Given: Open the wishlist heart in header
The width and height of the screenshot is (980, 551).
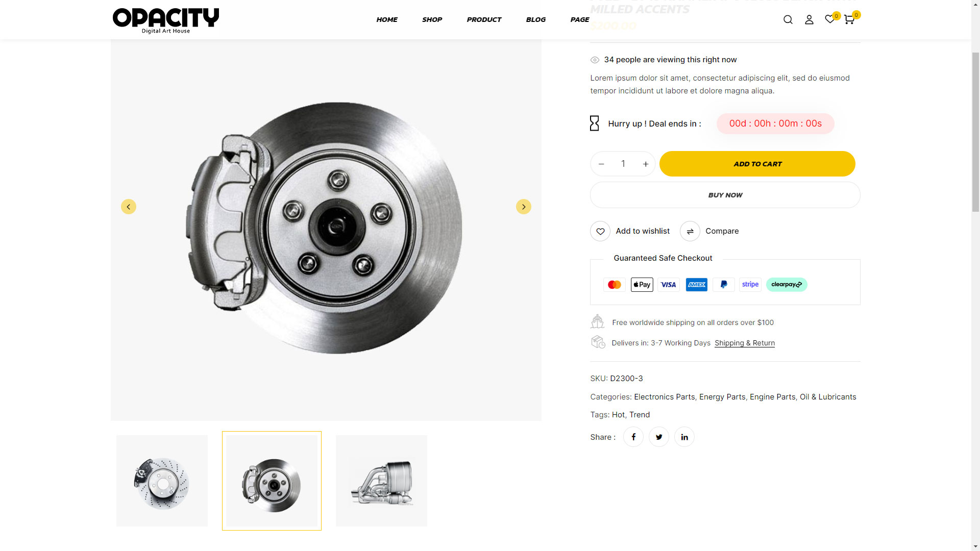Looking at the screenshot, I should (830, 19).
